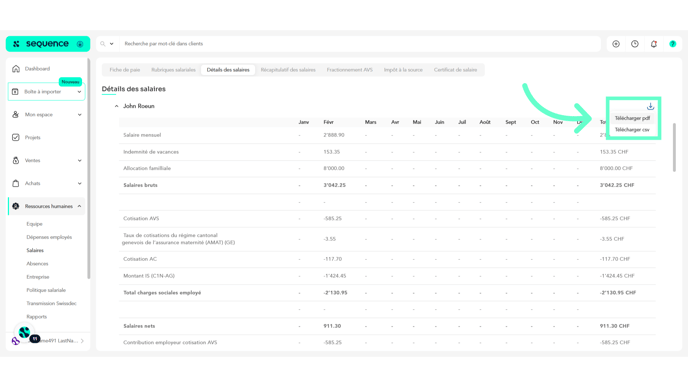The width and height of the screenshot is (688, 387).
Task: Click the Indemnité de vacances row label
Action: 151,152
